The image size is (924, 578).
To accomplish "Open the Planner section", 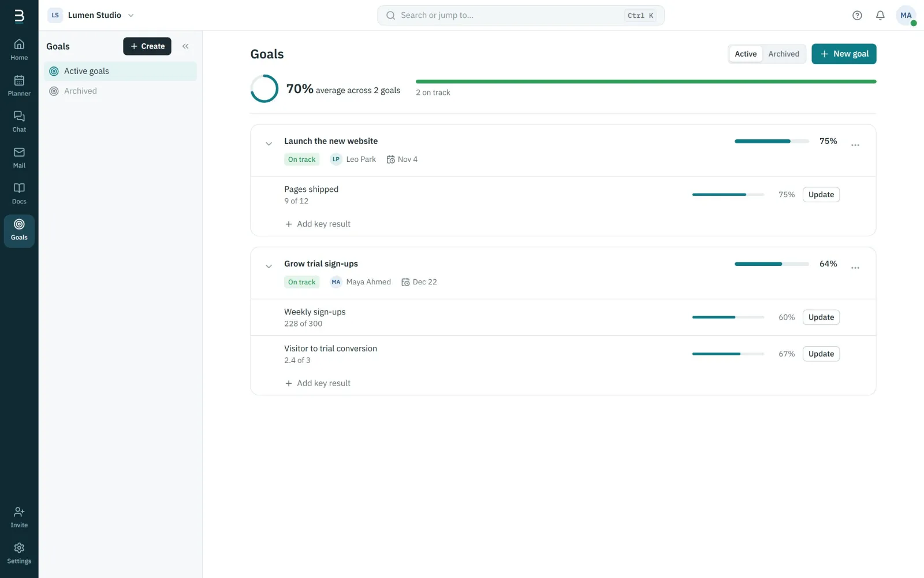I will 19,86.
